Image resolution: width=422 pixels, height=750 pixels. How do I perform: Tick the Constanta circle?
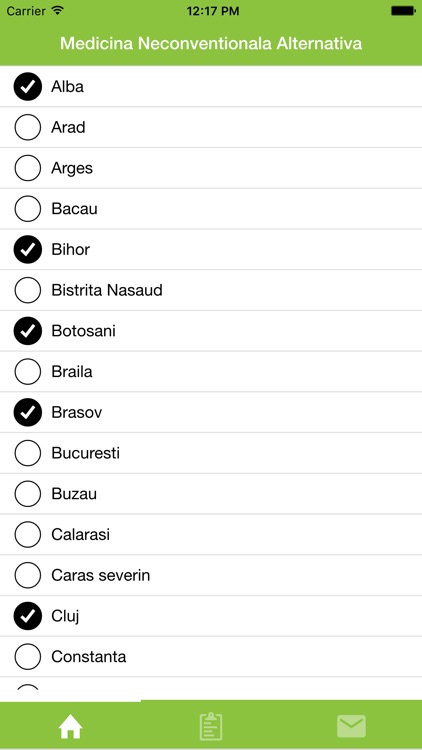[28, 657]
